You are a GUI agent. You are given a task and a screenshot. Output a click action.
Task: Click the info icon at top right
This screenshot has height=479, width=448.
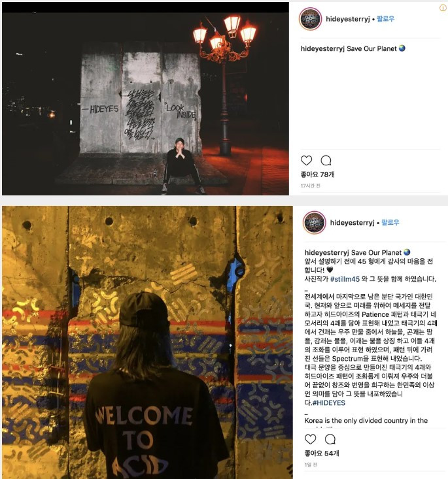coord(443,8)
